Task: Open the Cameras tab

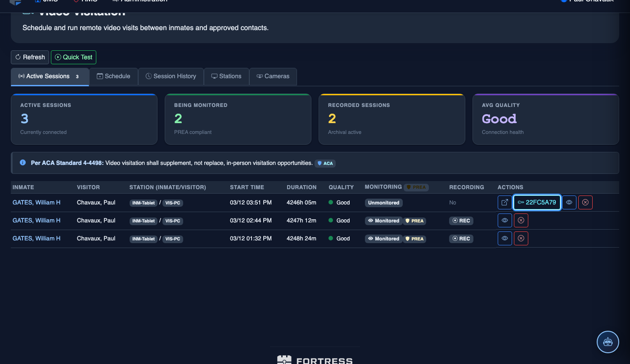Action: click(x=273, y=76)
